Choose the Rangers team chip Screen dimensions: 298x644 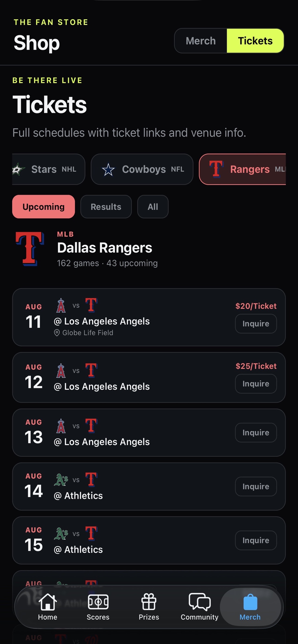click(x=243, y=169)
